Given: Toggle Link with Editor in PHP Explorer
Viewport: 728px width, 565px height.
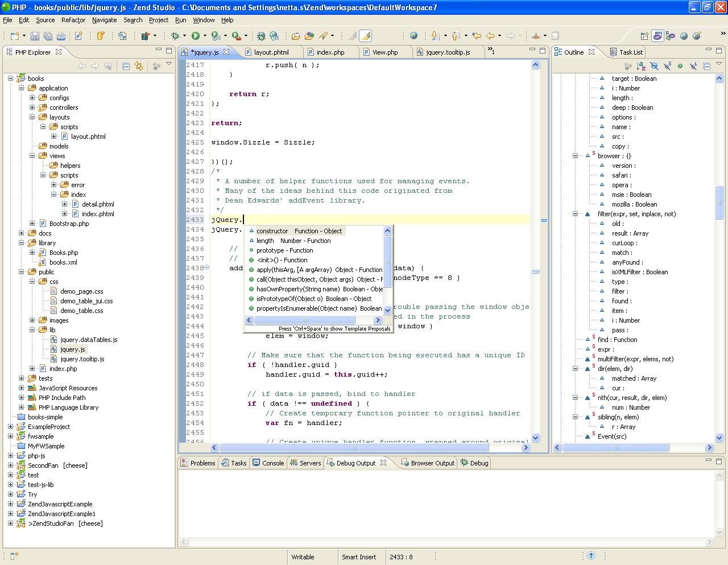Looking at the screenshot, I should pyautogui.click(x=139, y=66).
